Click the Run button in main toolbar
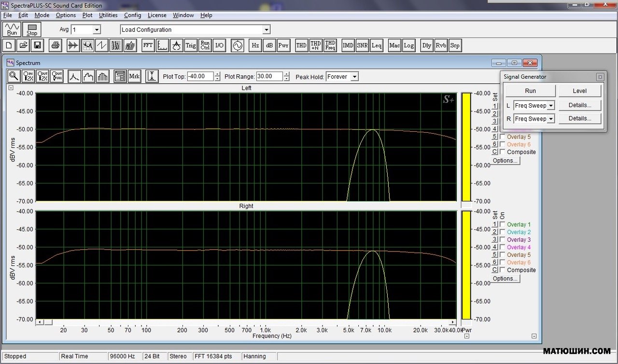Screen dimensions: 618x364 [12, 29]
